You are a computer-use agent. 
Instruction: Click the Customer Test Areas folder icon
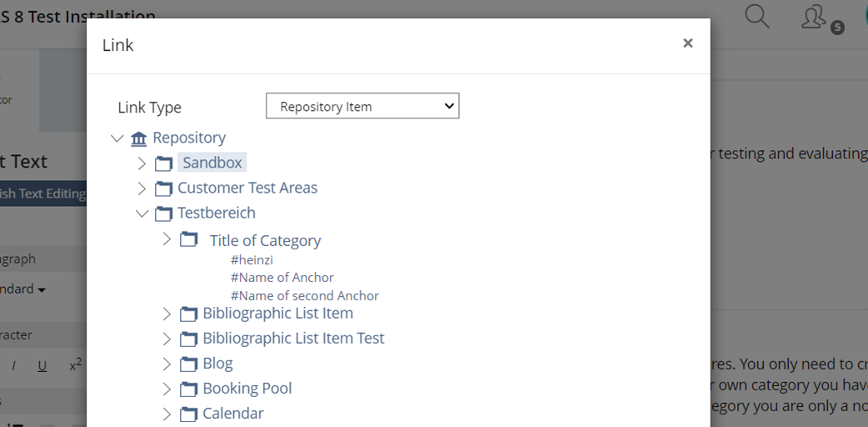click(164, 188)
